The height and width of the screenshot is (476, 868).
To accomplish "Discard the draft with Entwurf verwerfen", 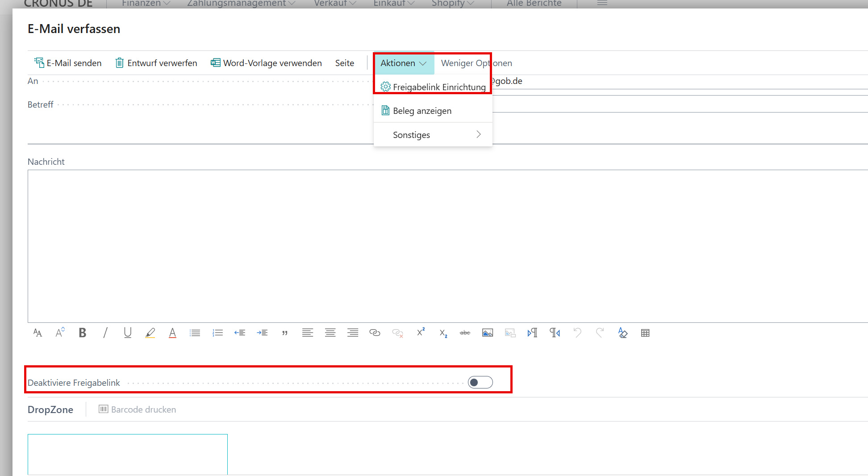I will coord(156,63).
